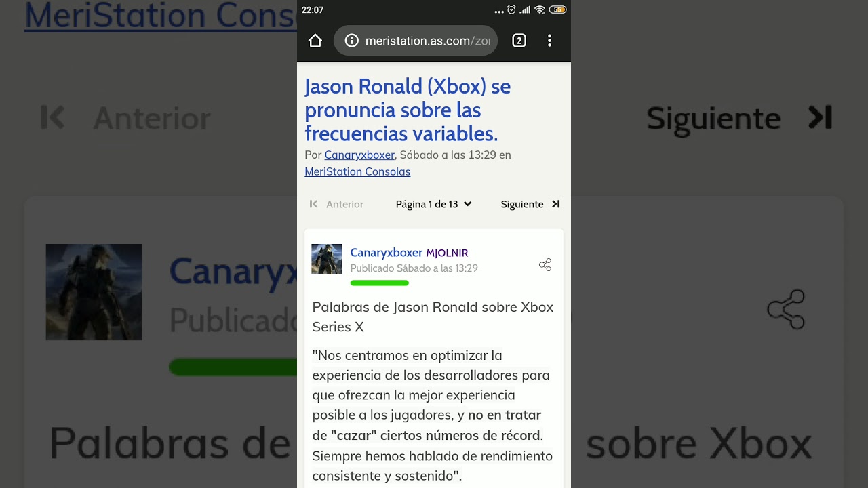Open the tab switcher showing 2 tabs
This screenshot has width=868, height=488.
click(x=519, y=41)
